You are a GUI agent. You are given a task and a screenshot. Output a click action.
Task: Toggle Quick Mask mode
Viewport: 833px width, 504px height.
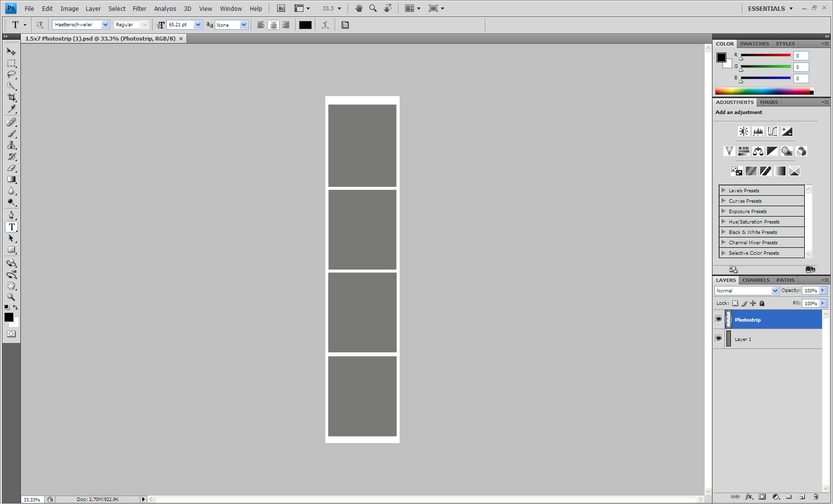[x=11, y=334]
